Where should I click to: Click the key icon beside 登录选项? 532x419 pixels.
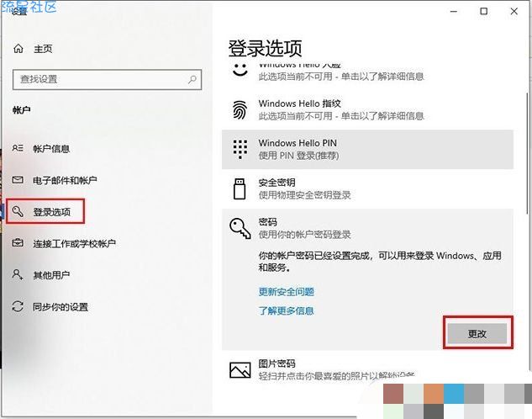click(x=18, y=211)
